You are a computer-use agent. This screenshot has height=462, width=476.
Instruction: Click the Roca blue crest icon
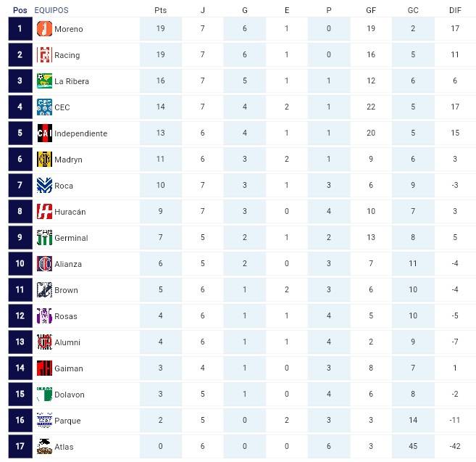tap(44, 186)
